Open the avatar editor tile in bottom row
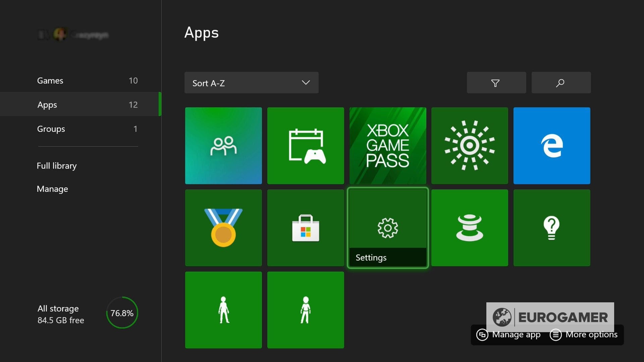Viewport: 644px width, 362px height. tap(223, 309)
